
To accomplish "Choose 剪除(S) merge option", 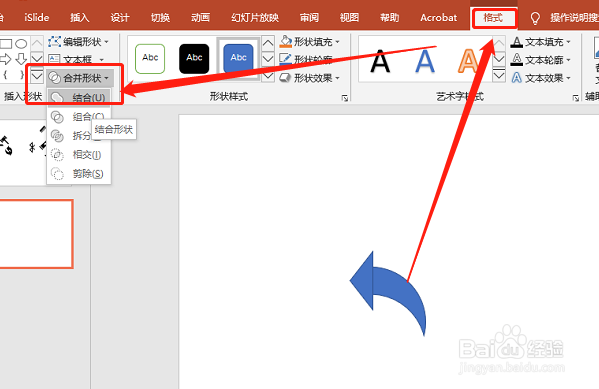I will click(x=79, y=174).
